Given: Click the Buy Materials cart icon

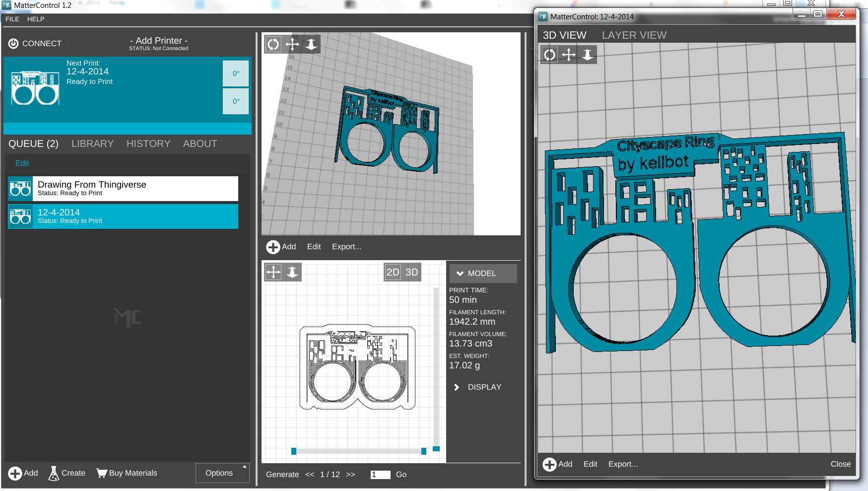Looking at the screenshot, I should 102,473.
